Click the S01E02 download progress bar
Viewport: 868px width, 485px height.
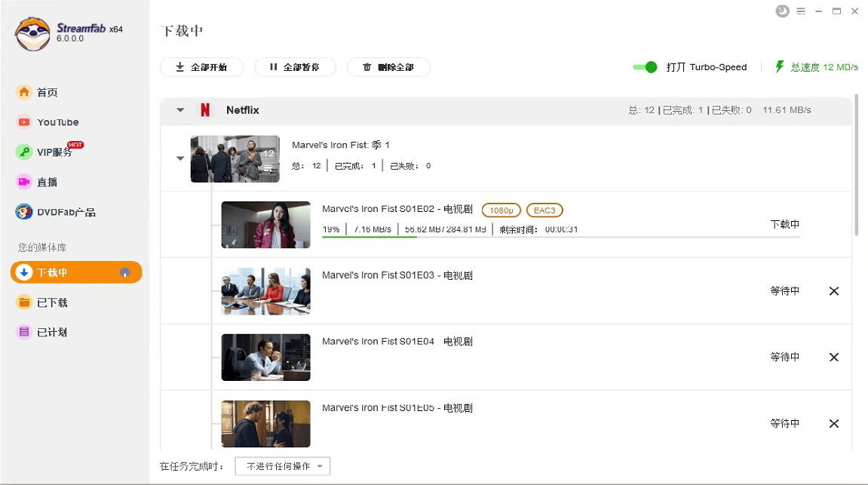(561, 237)
